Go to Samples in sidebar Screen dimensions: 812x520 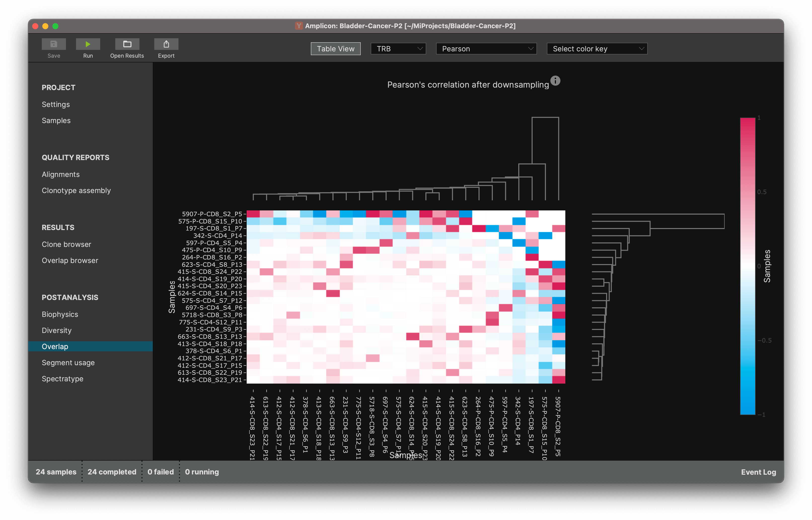(56, 121)
